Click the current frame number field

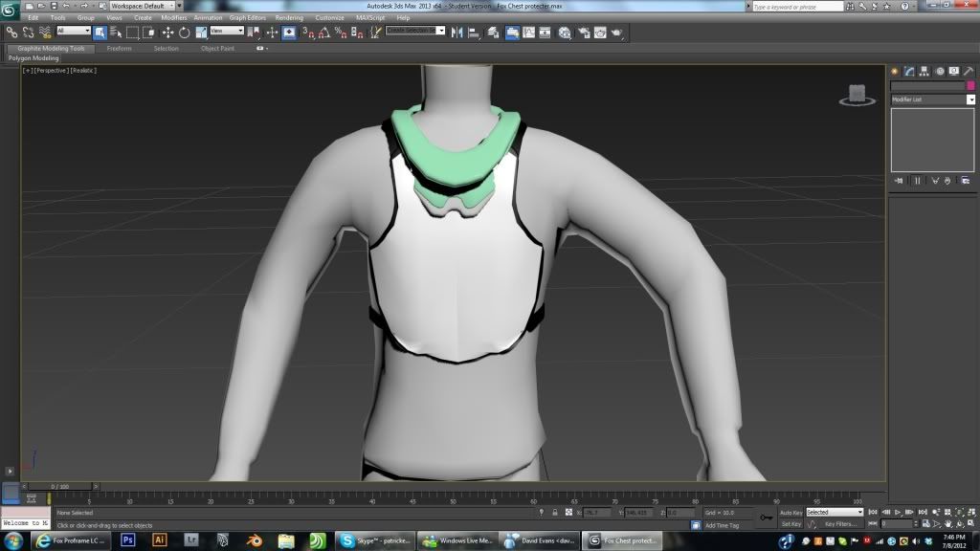[x=897, y=523]
